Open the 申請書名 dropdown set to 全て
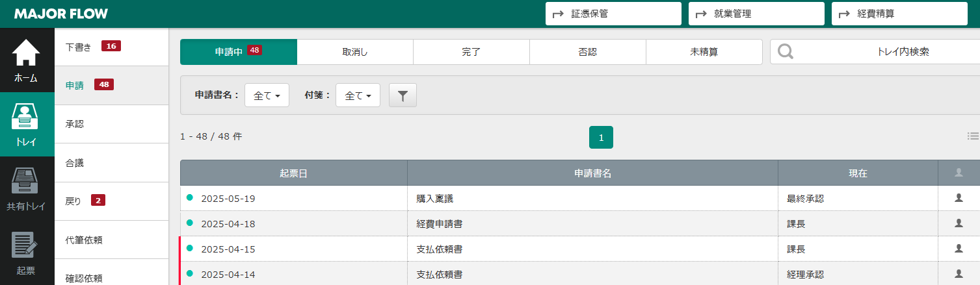This screenshot has height=285, width=980. [x=267, y=95]
